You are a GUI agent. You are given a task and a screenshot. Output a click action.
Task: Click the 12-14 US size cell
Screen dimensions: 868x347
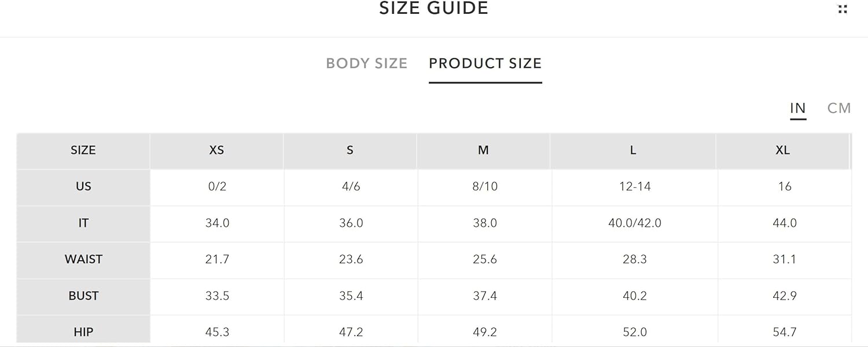click(635, 187)
